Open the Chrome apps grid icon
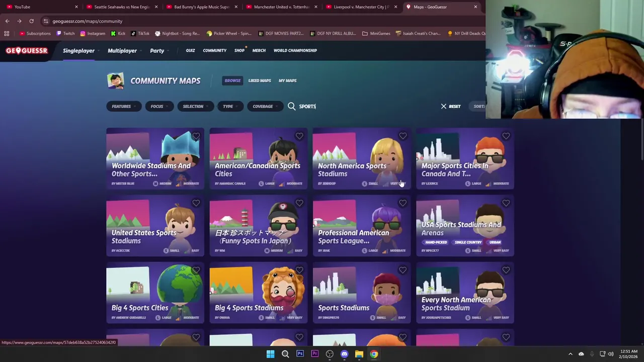 click(7, 33)
